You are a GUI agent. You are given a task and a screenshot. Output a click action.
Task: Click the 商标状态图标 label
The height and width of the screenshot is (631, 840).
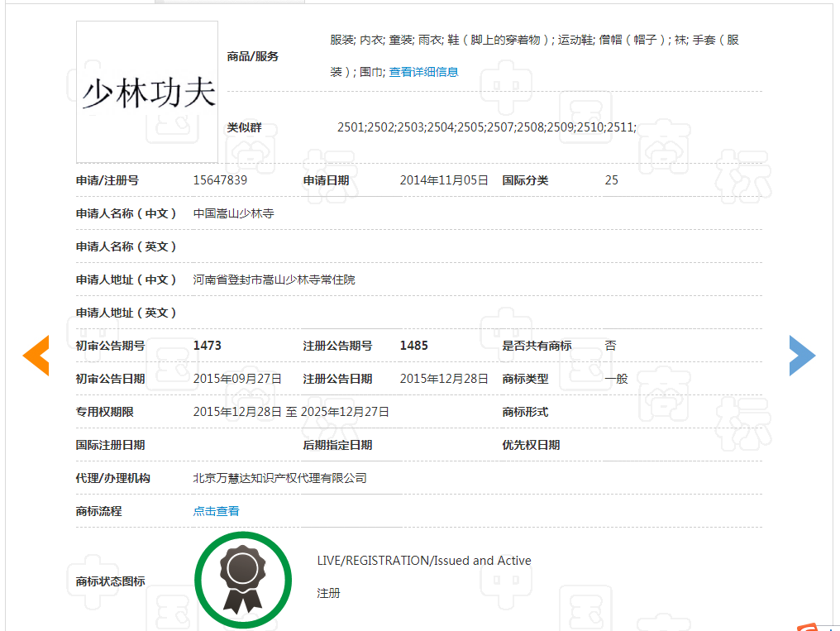pos(110,581)
